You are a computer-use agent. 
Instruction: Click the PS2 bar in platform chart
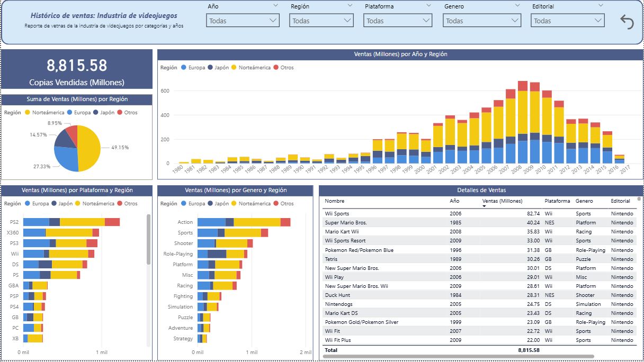coord(71,222)
